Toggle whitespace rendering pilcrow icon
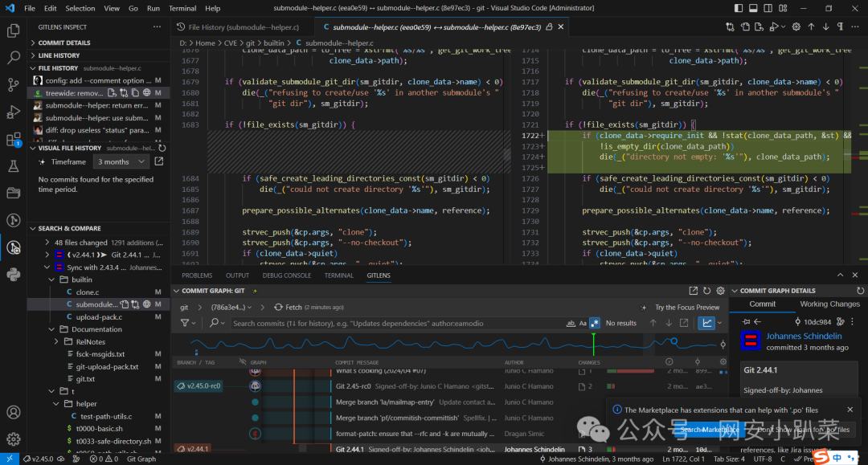Viewport: 868px width, 465px height. (x=841, y=27)
